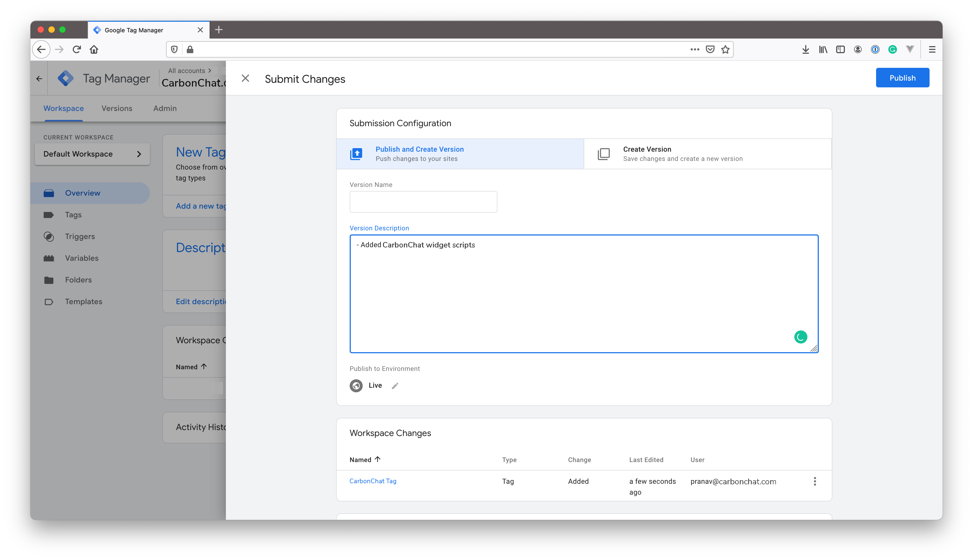Open Firefox hamburger menu
This screenshot has height=560, width=973.
pos(932,49)
